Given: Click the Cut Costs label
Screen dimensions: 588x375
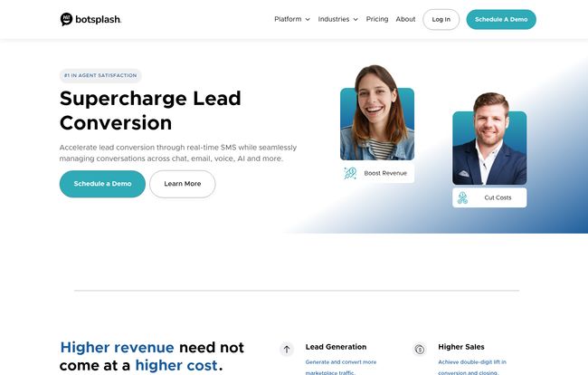Looking at the screenshot, I should [498, 197].
